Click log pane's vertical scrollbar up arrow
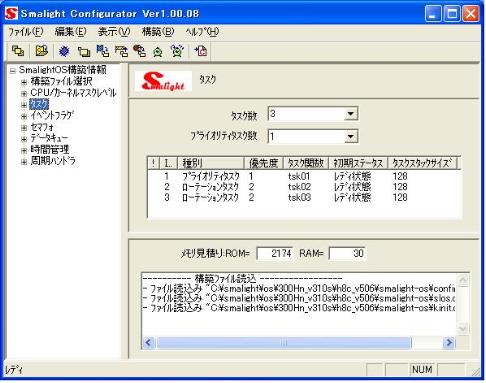The image size is (486, 383). [x=463, y=280]
